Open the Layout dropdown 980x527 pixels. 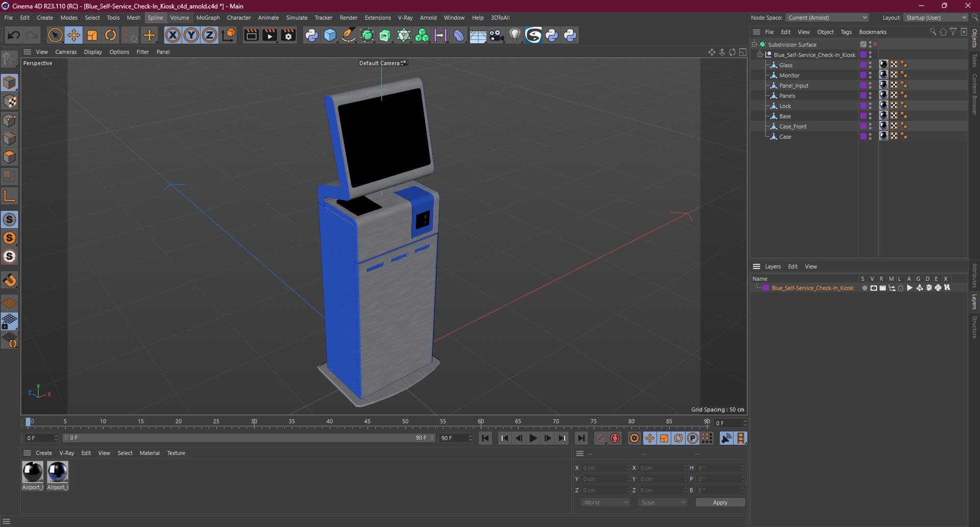[936, 17]
